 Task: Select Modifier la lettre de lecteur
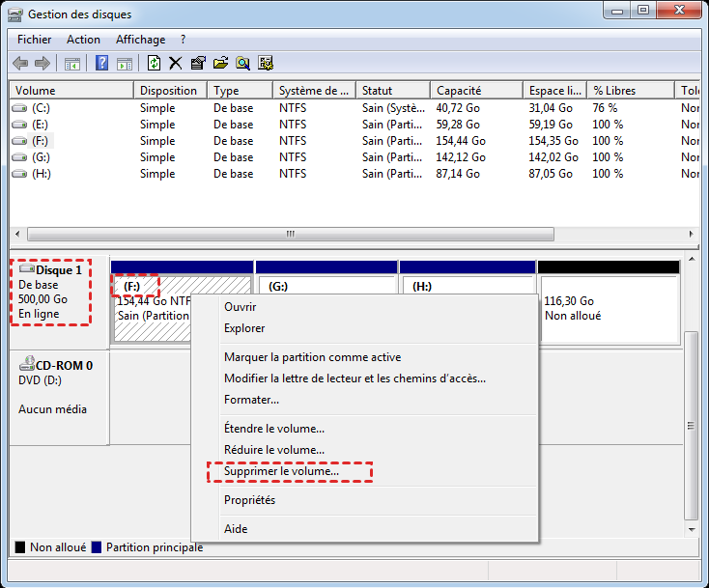[x=365, y=378]
